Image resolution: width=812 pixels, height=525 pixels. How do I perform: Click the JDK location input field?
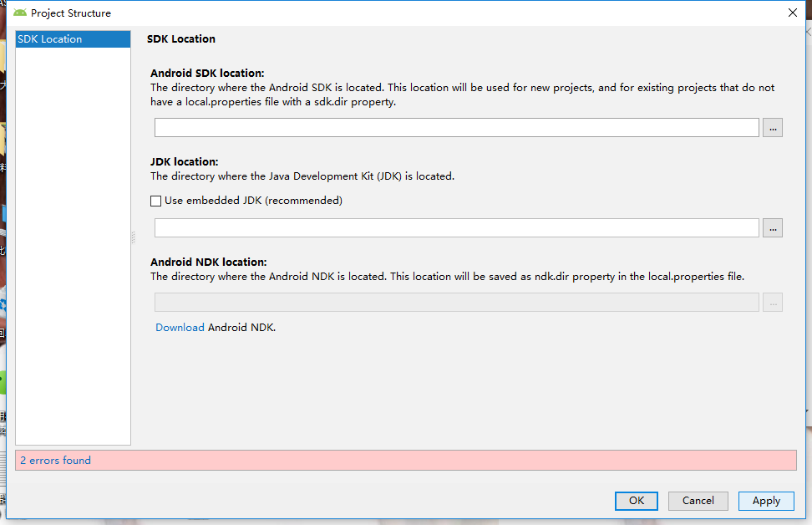(457, 228)
